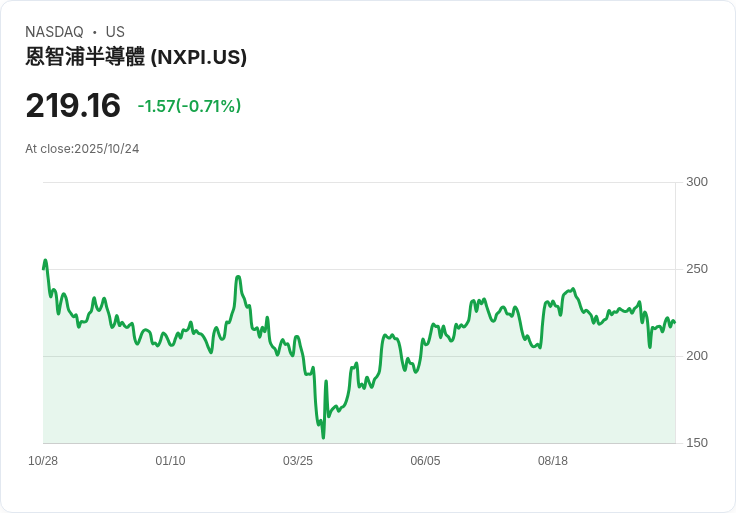Click the 300 y-axis label
The image size is (736, 513).
[697, 182]
